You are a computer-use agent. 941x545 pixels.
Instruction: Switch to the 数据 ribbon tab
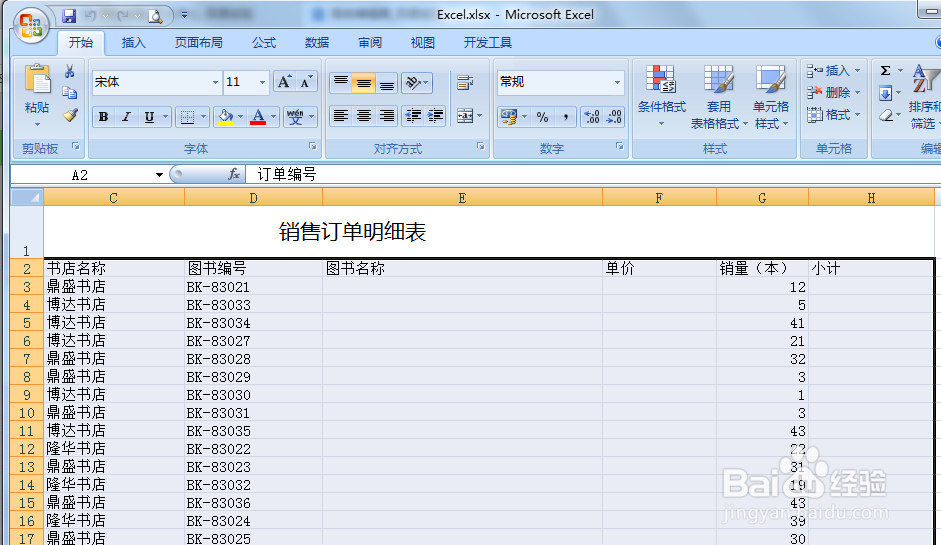317,43
